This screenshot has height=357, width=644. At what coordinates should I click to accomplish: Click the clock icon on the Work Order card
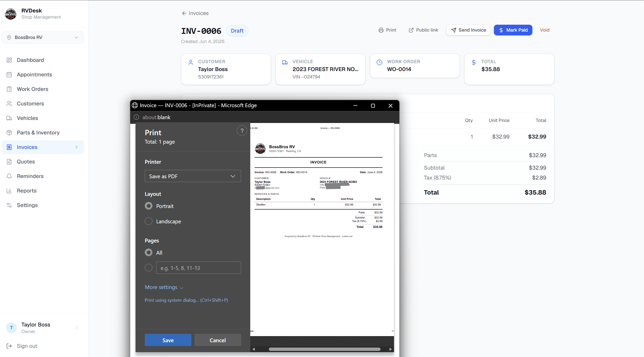pyautogui.click(x=379, y=62)
